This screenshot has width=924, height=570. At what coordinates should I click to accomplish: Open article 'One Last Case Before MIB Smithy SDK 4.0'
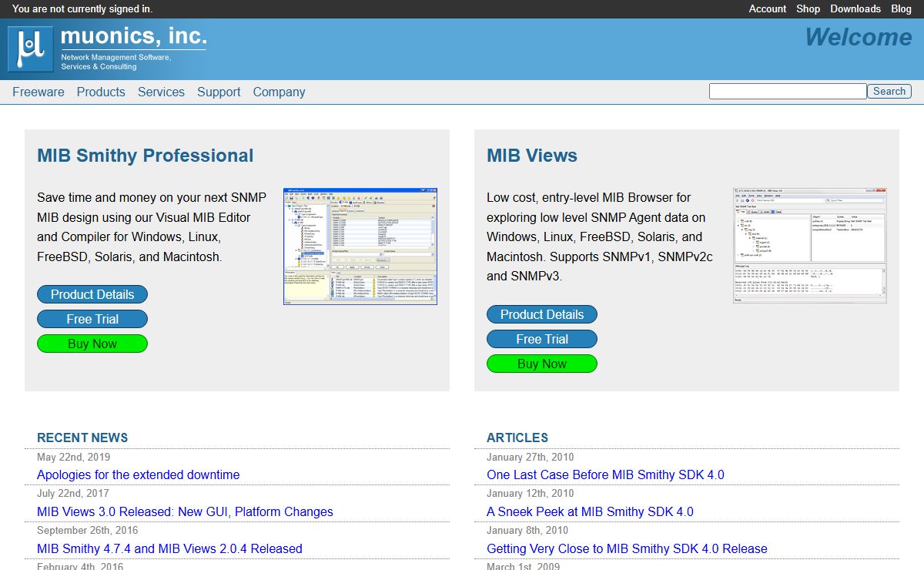[605, 475]
